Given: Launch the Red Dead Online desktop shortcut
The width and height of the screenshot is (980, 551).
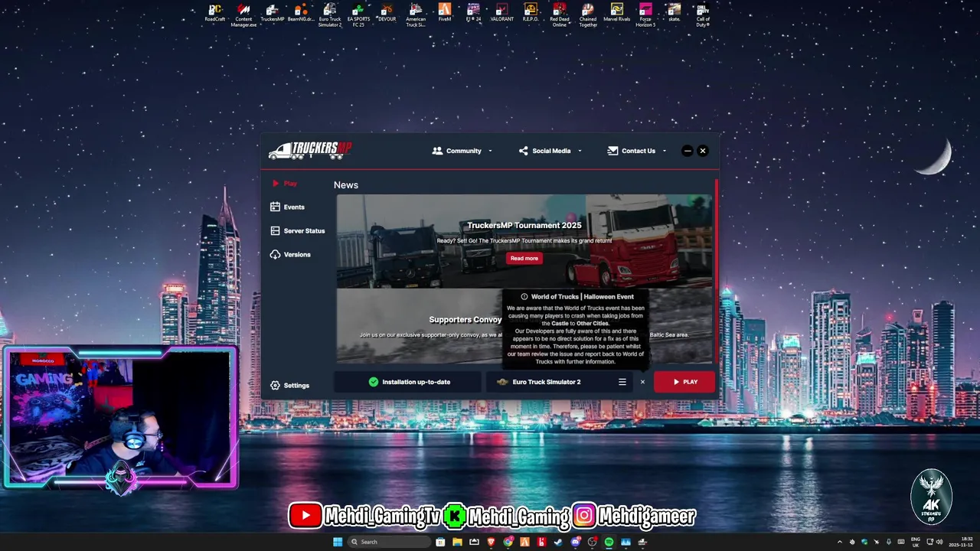Looking at the screenshot, I should click(x=560, y=15).
